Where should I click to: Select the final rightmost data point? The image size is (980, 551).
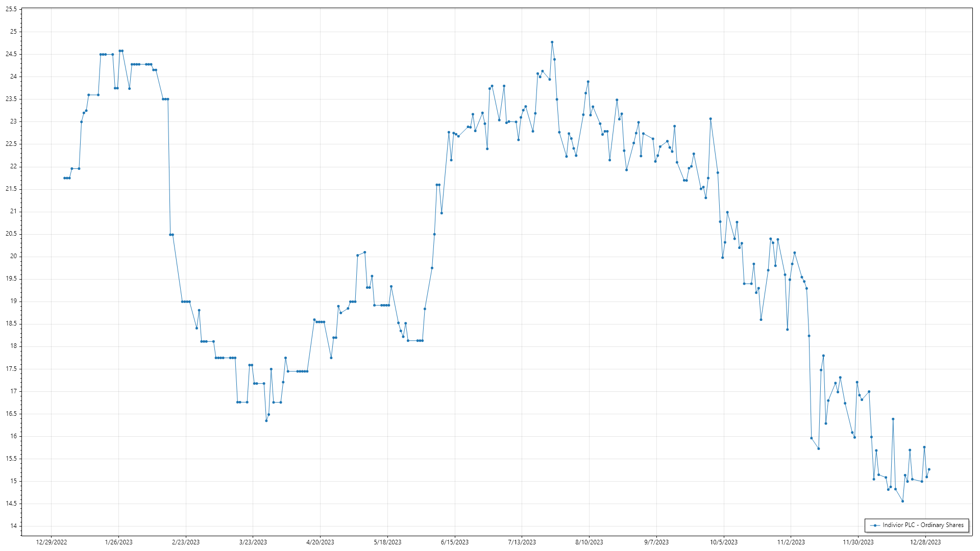pos(929,469)
